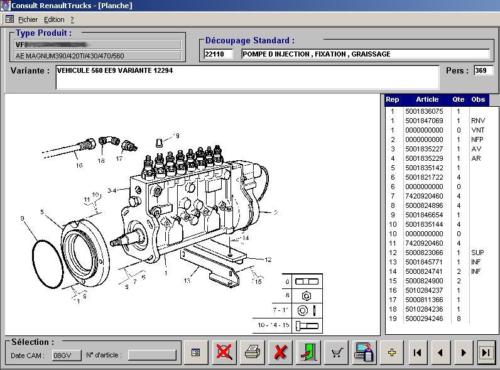Click callout 16 under the injection pipe
The image size is (500, 370).
[x=79, y=165]
